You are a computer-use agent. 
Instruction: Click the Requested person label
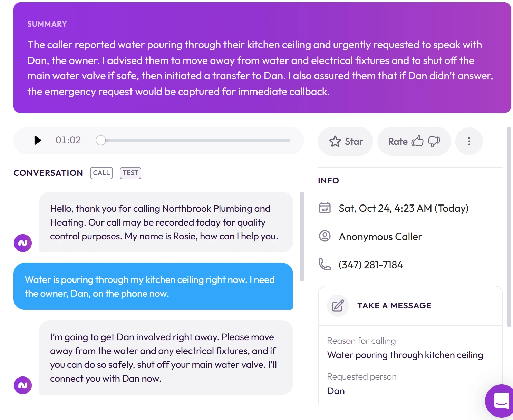coord(362,377)
